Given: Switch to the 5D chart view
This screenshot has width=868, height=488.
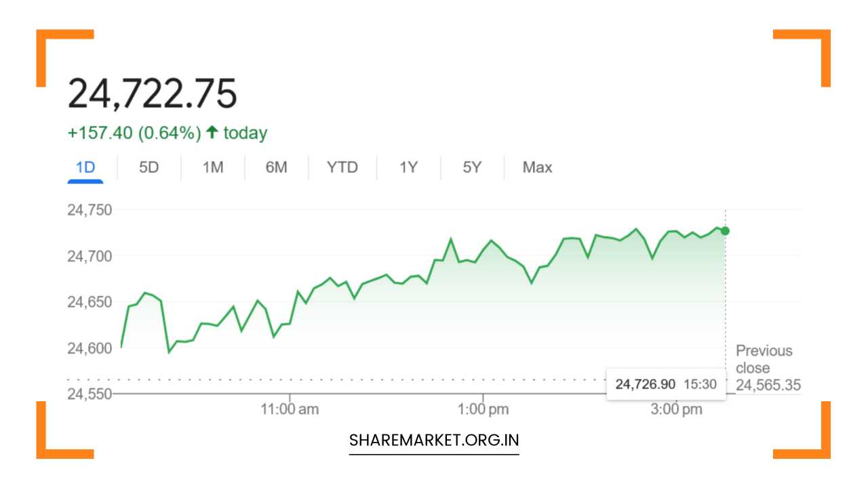Looking at the screenshot, I should click(x=149, y=167).
